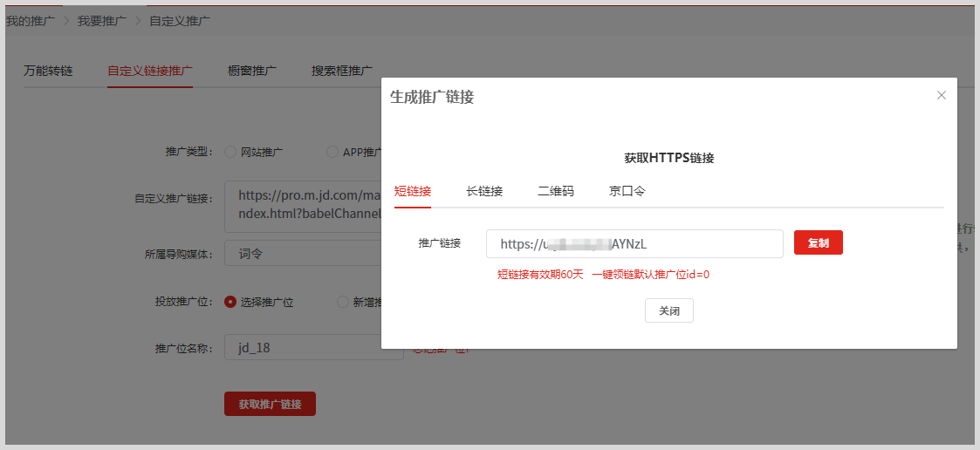Viewport: 980px width, 450px height.
Task: Switch to the 长链接 tab
Action: click(484, 191)
